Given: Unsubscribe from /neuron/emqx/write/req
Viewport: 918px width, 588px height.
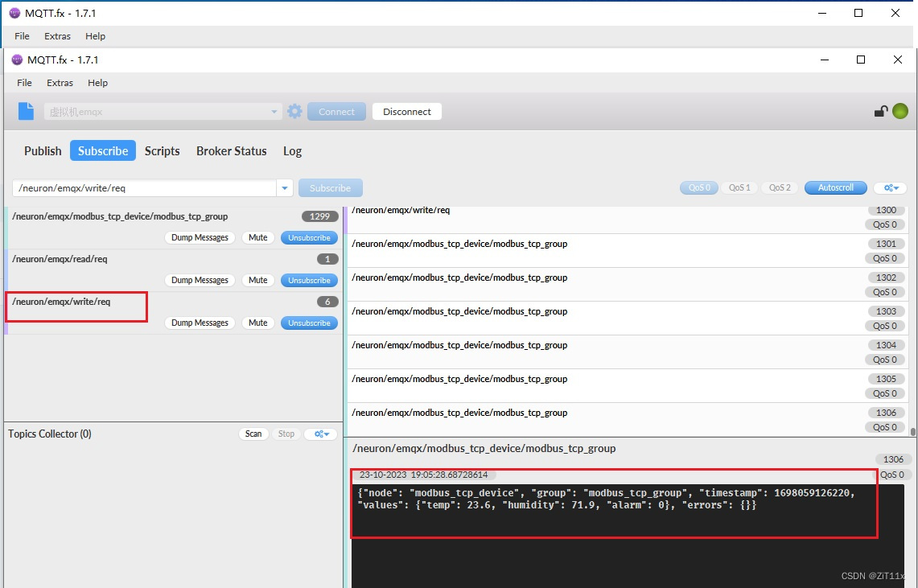Looking at the screenshot, I should [x=309, y=323].
